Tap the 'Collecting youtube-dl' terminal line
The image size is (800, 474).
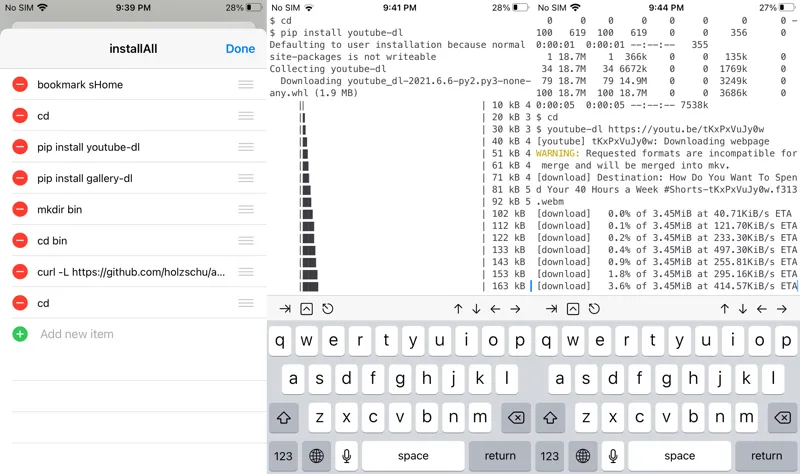point(328,69)
